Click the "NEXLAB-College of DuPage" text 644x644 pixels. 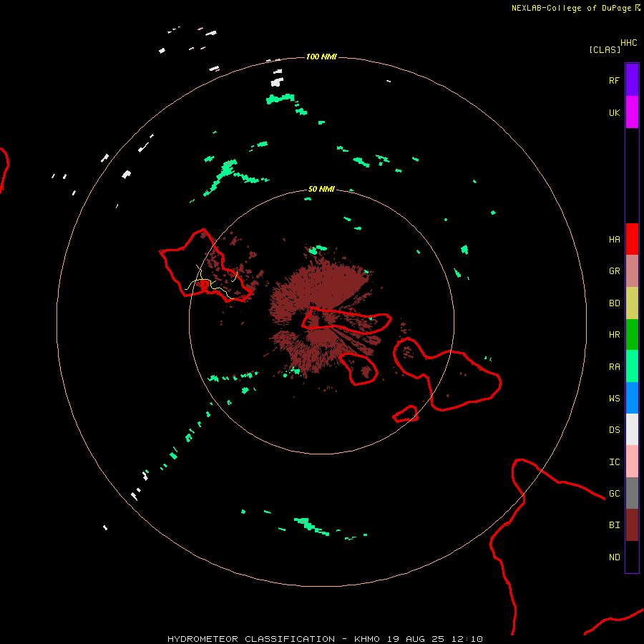(571, 8)
